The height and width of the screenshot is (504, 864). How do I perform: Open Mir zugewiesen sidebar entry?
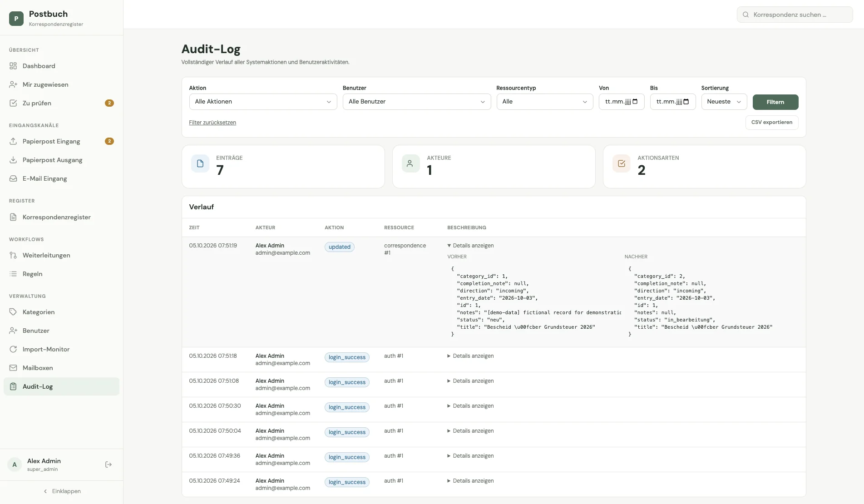[61, 84]
